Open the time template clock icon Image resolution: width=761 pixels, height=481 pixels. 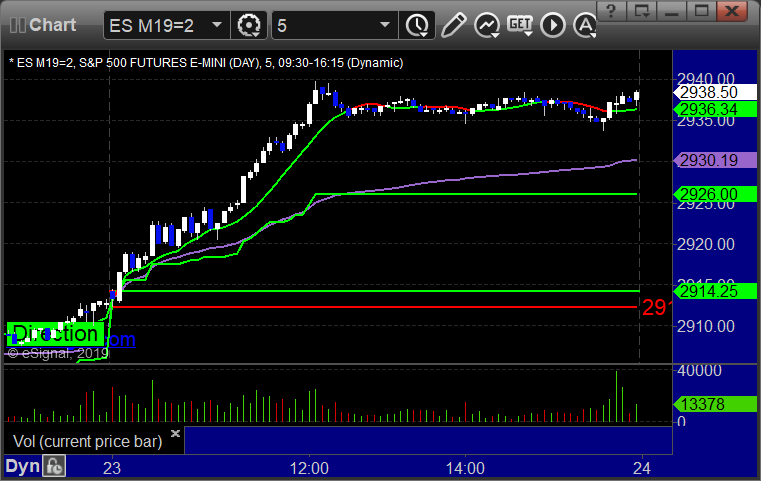417,25
